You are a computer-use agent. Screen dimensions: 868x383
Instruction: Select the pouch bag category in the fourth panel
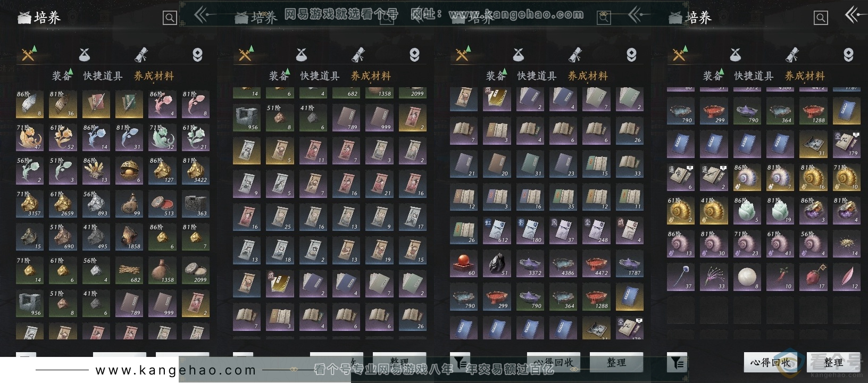(736, 54)
